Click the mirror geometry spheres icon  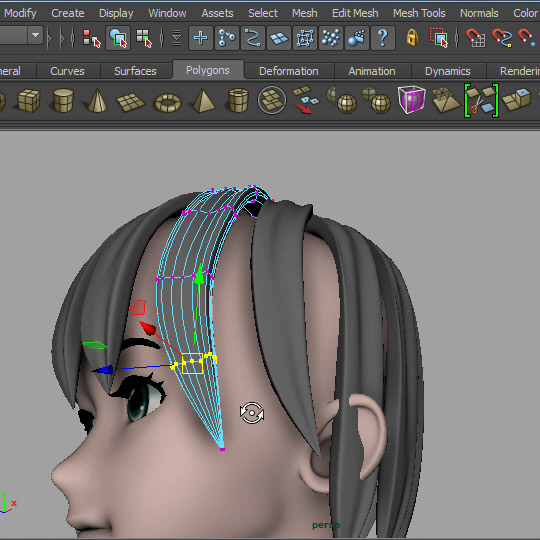(x=342, y=100)
